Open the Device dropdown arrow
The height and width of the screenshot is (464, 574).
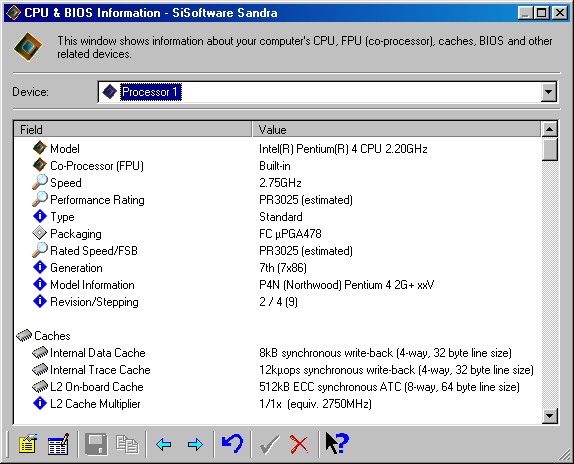pos(548,91)
